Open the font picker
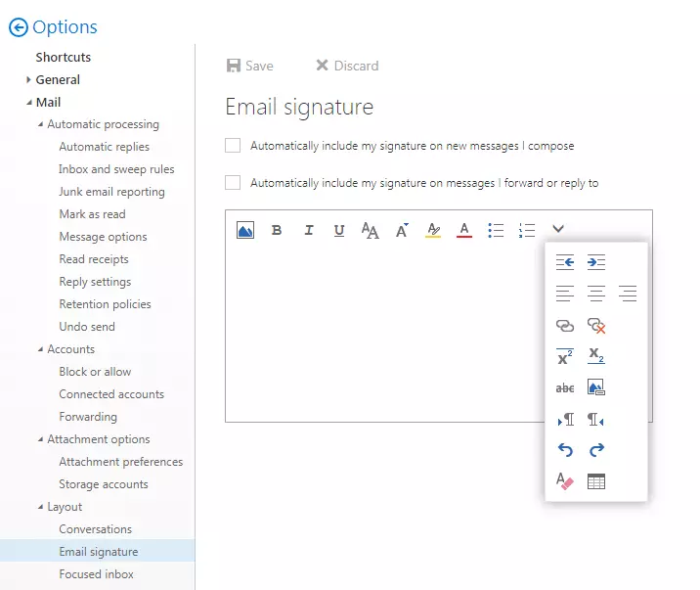The width and height of the screenshot is (700, 590). click(371, 231)
